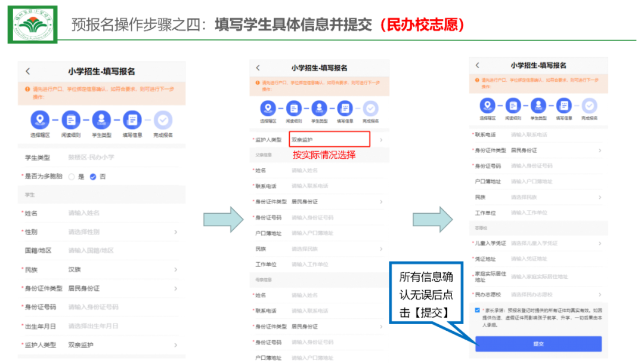
Task: Select the 学生类型 step icon in the middle screen
Action: point(320,108)
